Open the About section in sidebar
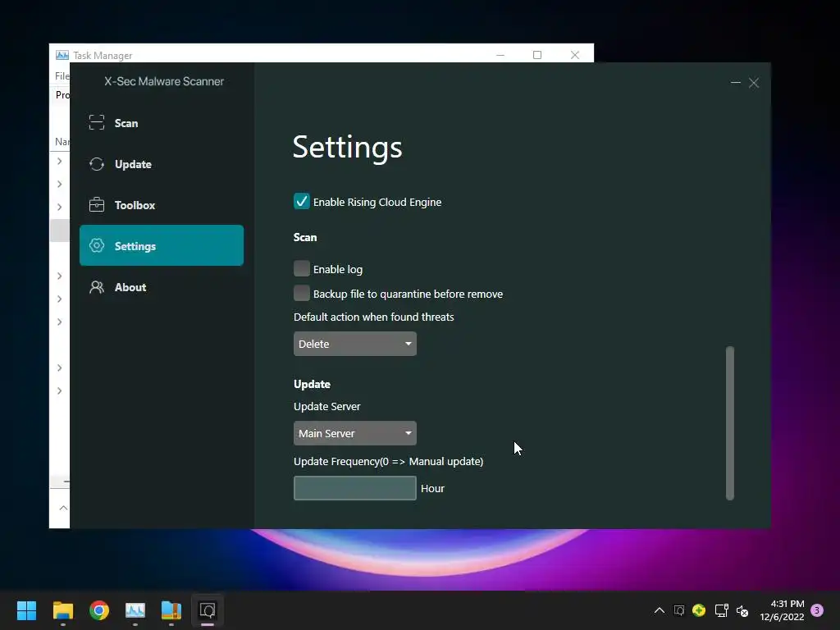Screen dimensions: 840x630 (162, 287)
